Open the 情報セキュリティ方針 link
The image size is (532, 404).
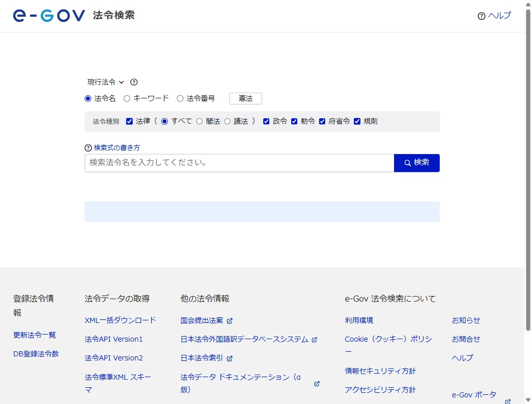point(380,371)
